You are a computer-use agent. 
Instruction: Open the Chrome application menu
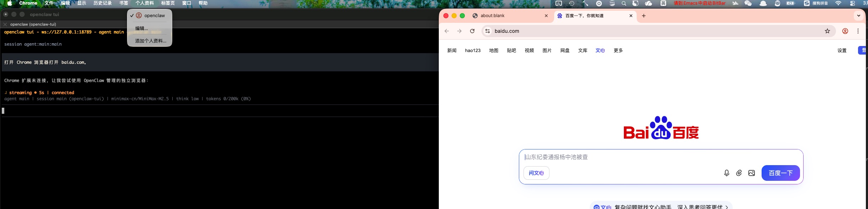tap(28, 3)
